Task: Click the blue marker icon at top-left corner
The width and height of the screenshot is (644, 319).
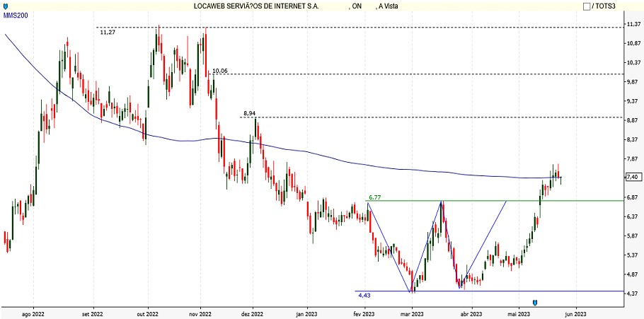Action: (6, 6)
